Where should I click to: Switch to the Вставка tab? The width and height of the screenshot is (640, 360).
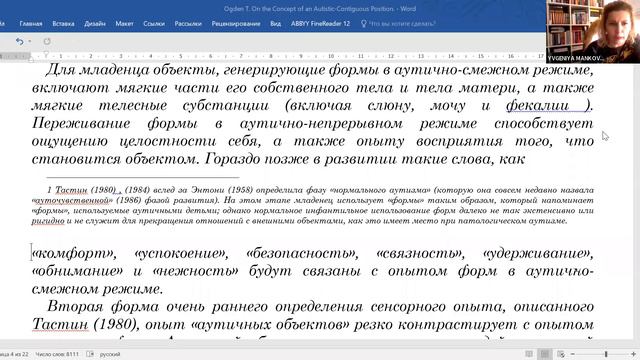(x=63, y=24)
